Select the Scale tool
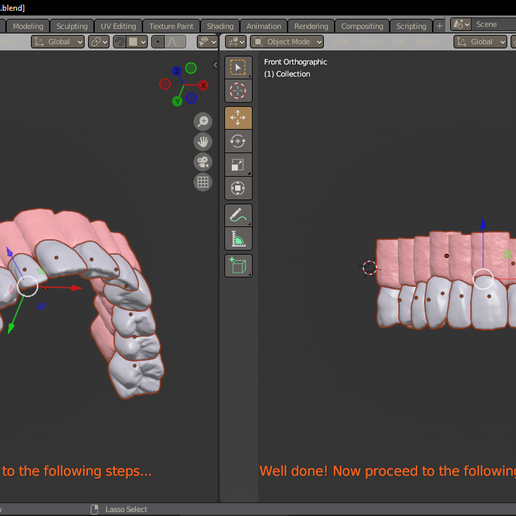The height and width of the screenshot is (516, 516). click(238, 165)
